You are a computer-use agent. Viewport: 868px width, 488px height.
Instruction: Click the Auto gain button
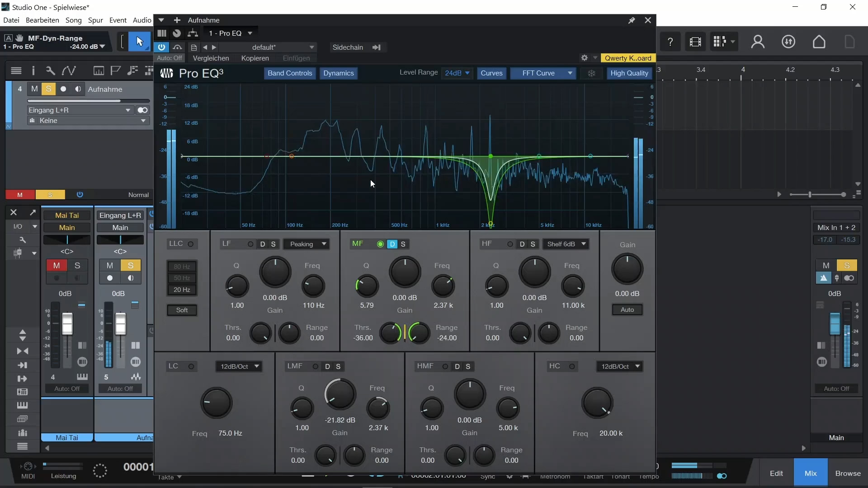click(627, 310)
